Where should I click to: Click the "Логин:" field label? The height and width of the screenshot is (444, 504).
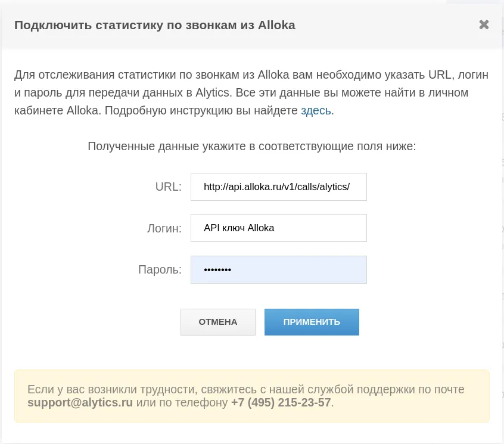tap(164, 228)
